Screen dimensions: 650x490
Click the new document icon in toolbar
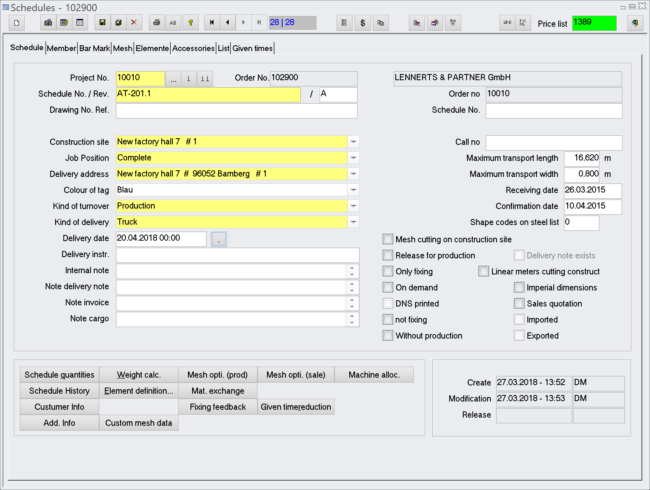(17, 22)
